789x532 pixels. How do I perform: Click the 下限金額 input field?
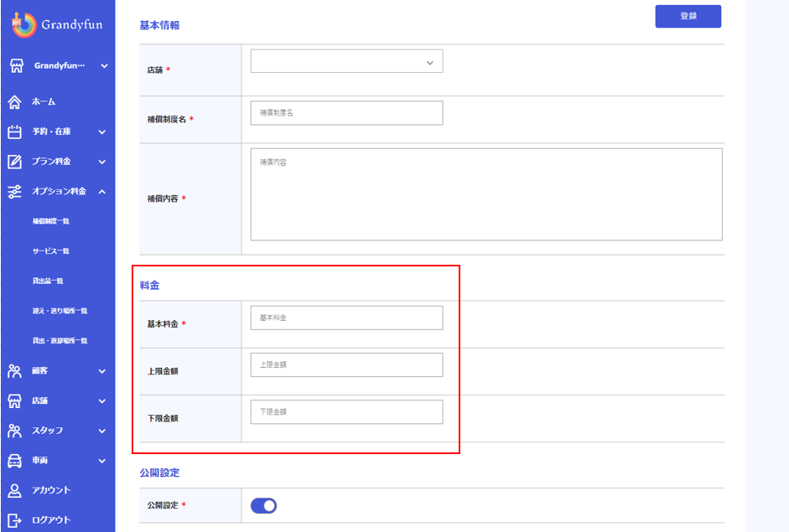[x=346, y=412]
